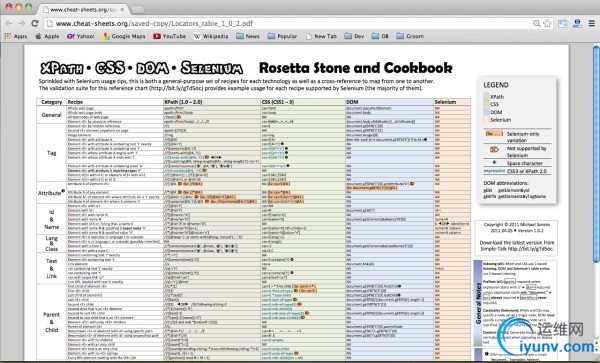
Task: Reload the page with the refresh icon
Action: tap(35, 23)
